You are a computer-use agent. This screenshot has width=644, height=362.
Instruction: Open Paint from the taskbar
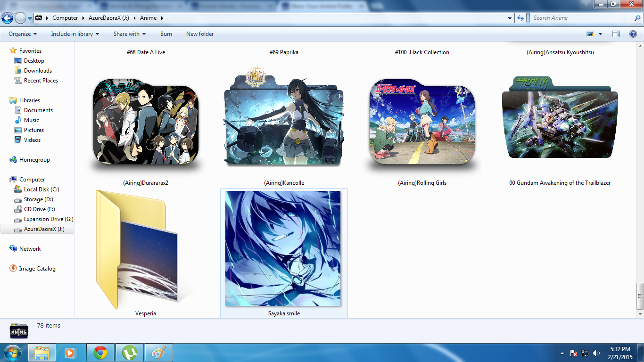[158, 353]
